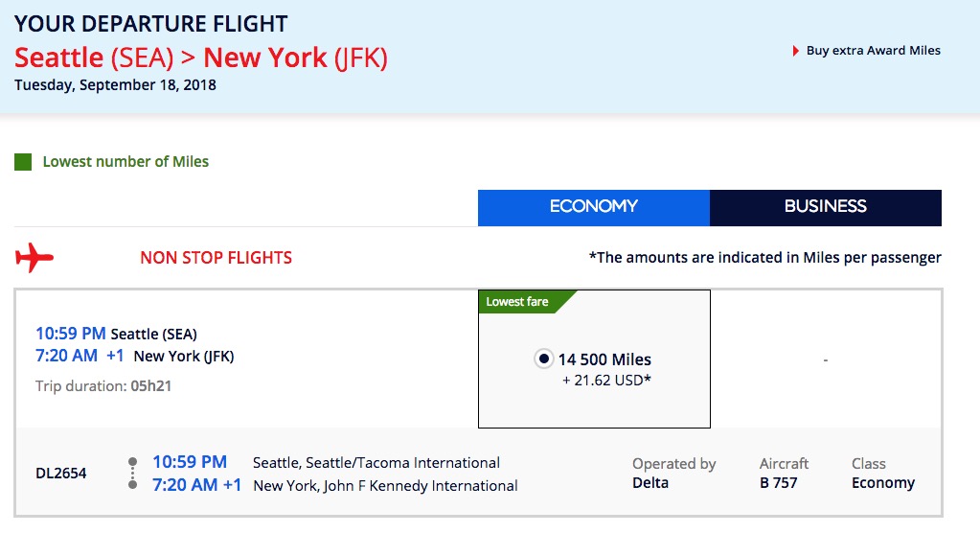Click the Operated by Delta detail
The width and height of the screenshot is (980, 533).
673,473
